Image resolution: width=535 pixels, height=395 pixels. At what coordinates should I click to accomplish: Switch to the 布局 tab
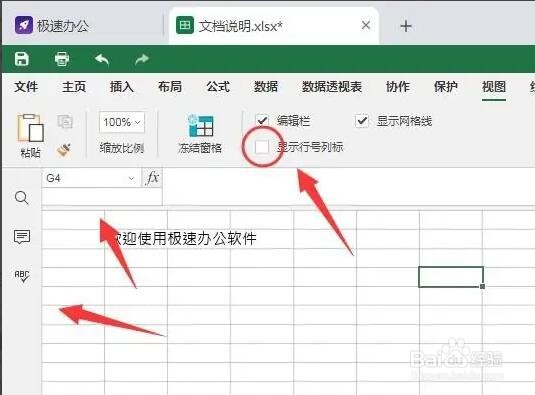170,87
